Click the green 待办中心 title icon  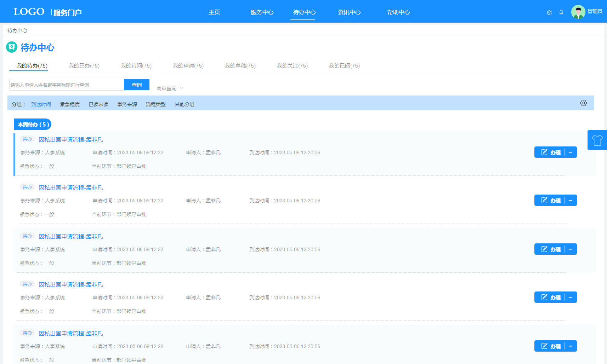tap(12, 47)
